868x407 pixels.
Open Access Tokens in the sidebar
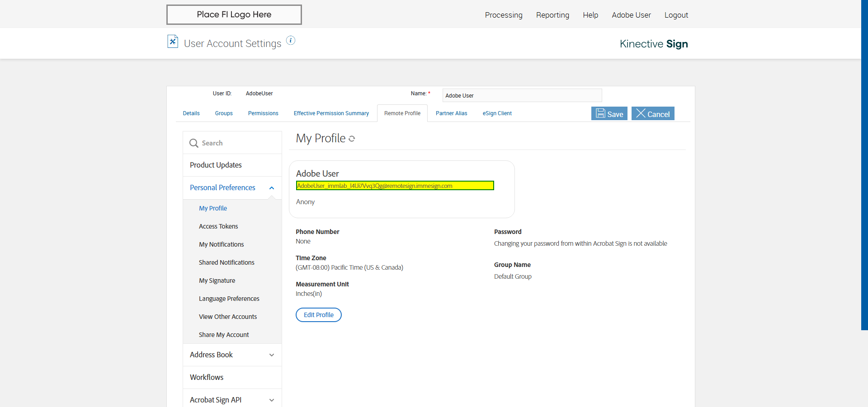click(218, 226)
